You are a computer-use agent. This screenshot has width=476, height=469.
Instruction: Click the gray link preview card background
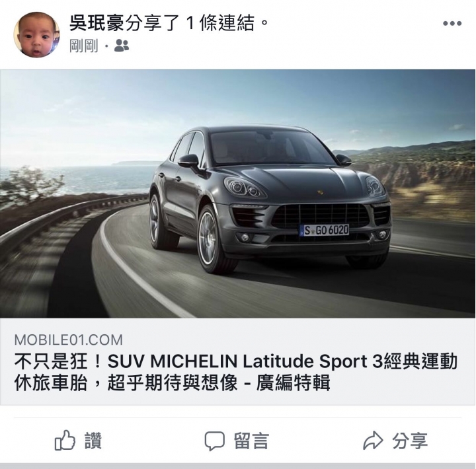[x=238, y=361]
